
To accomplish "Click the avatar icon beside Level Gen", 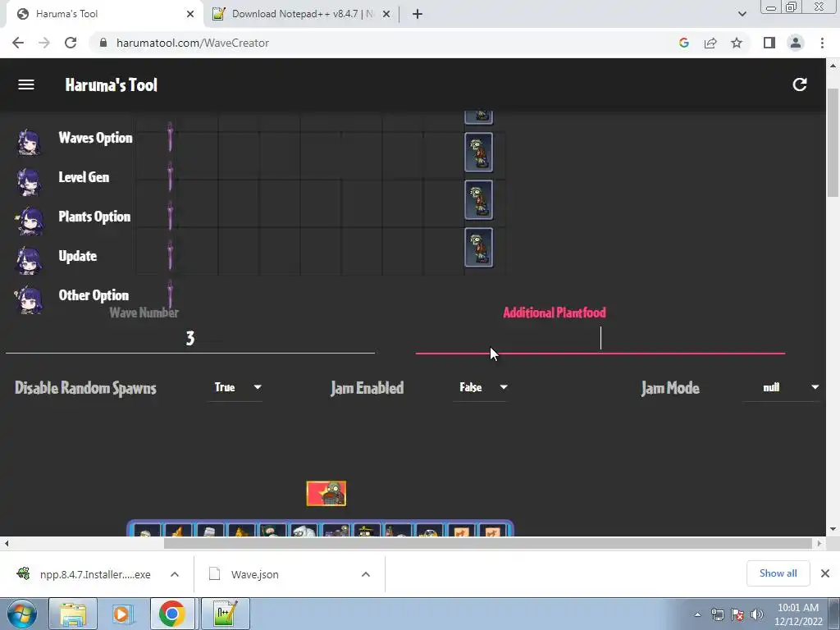I will coord(29,181).
